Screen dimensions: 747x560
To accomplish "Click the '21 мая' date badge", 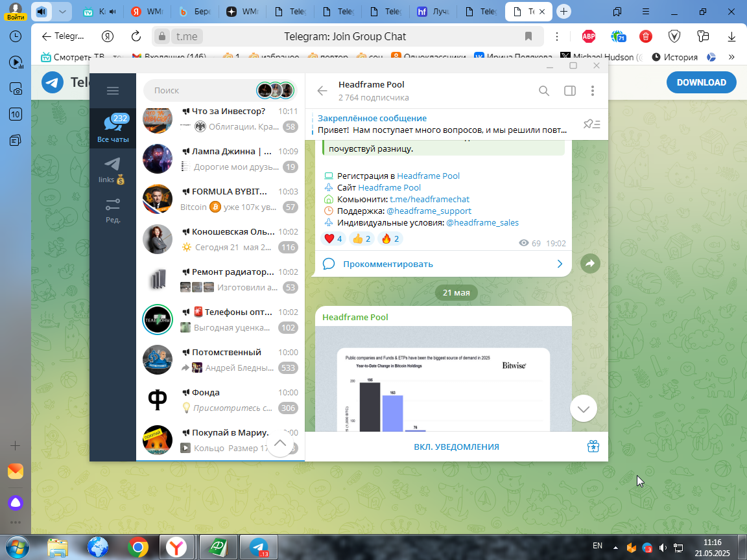I will click(456, 292).
